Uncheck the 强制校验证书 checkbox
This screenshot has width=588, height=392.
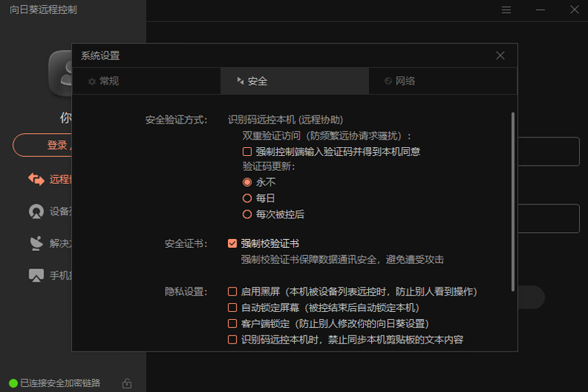pyautogui.click(x=233, y=243)
